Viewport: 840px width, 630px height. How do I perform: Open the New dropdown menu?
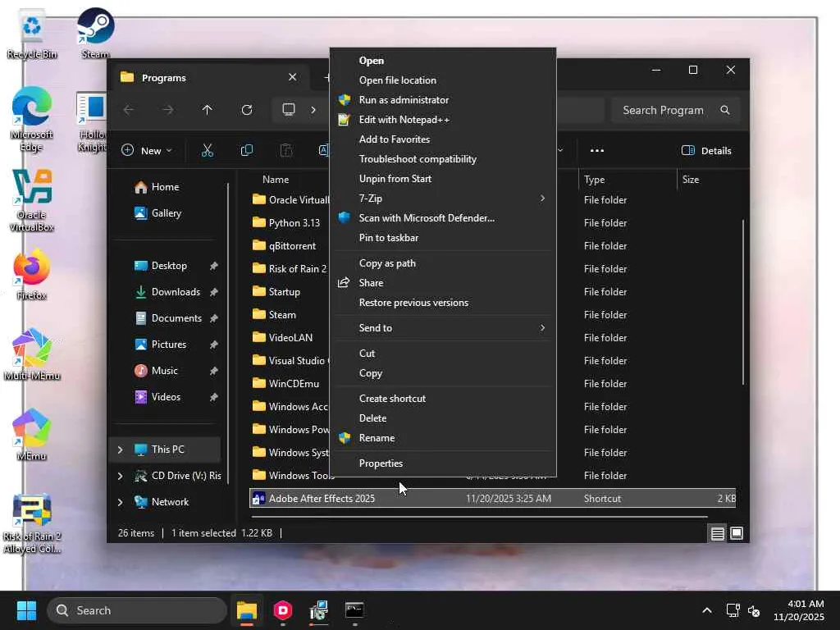[x=147, y=151]
